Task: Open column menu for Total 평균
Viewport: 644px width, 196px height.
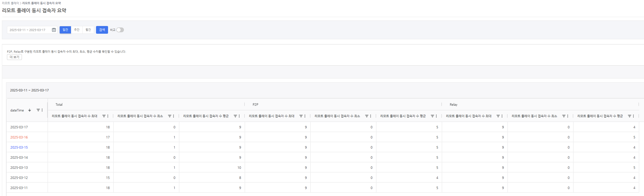Action: click(x=239, y=116)
